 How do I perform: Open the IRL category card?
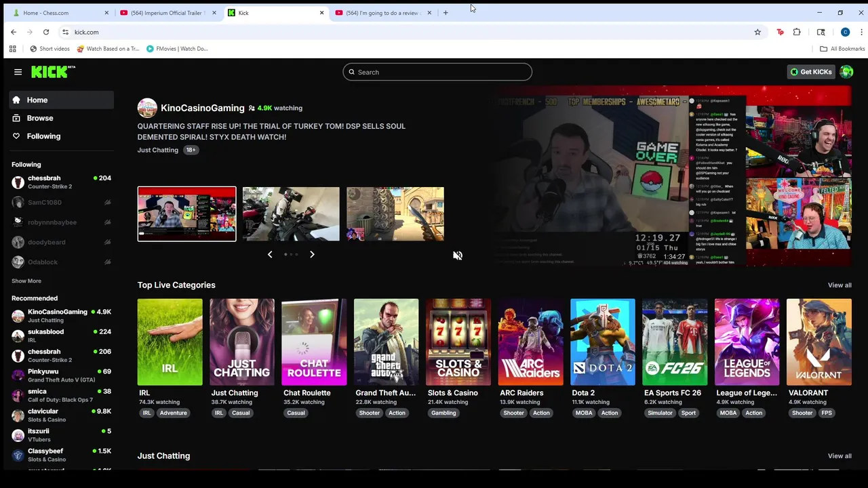click(x=170, y=342)
